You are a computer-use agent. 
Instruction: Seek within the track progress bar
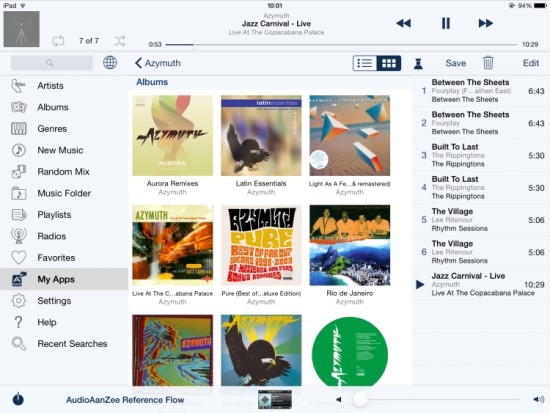(x=341, y=45)
